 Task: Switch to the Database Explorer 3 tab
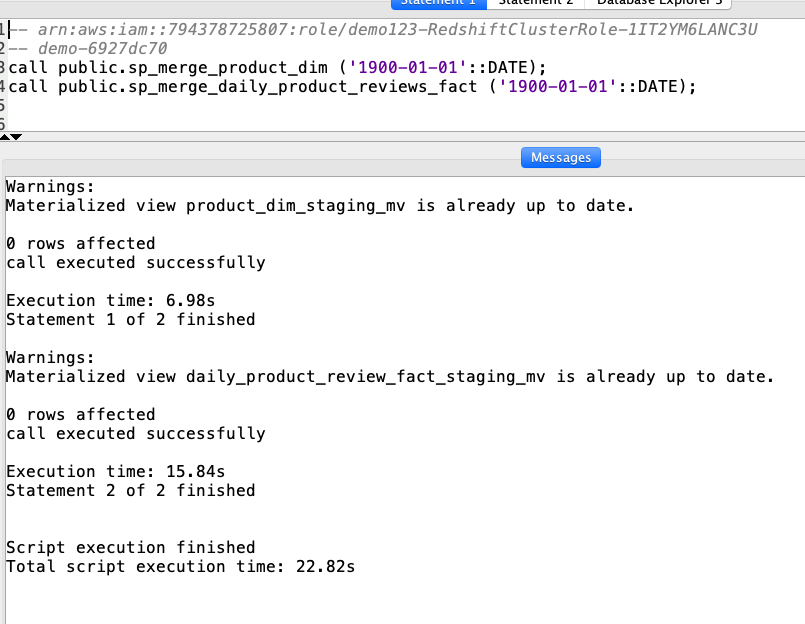(659, 3)
